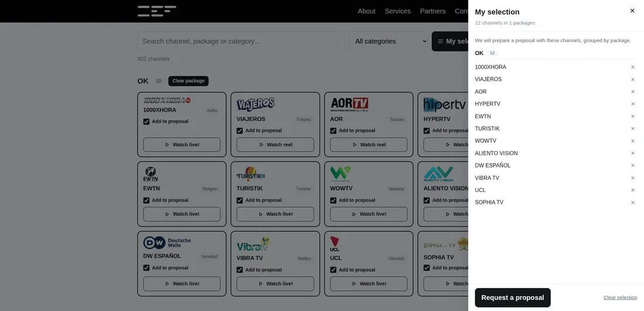Uncheck Add to proposal for TURISTIK
Viewport: 644px width, 311px height.
coord(240,200)
